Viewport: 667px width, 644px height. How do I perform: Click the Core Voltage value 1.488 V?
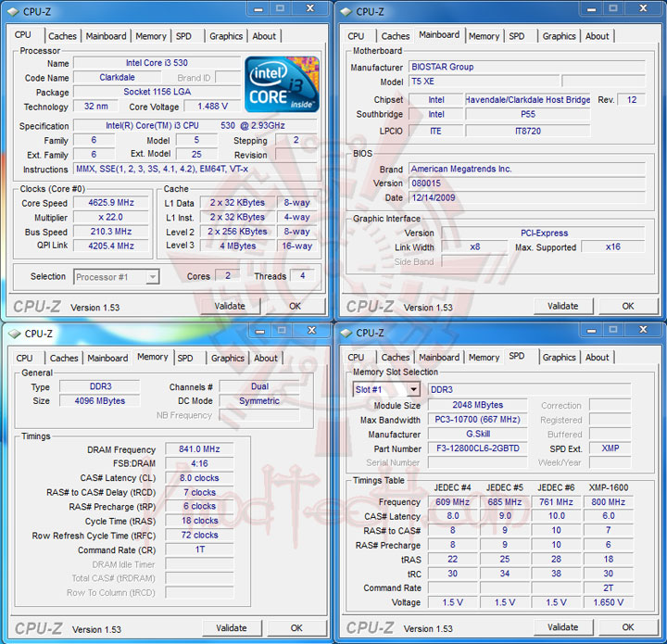point(212,107)
